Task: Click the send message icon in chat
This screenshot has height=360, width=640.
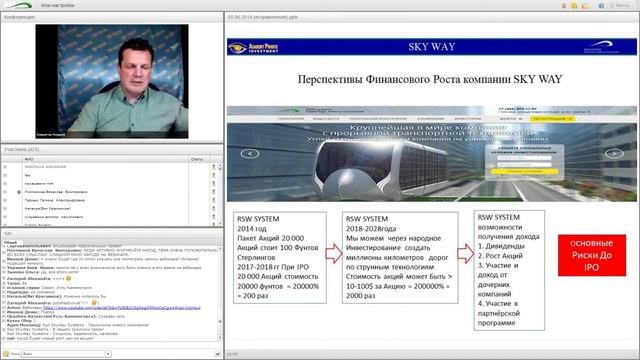Action: [218, 354]
